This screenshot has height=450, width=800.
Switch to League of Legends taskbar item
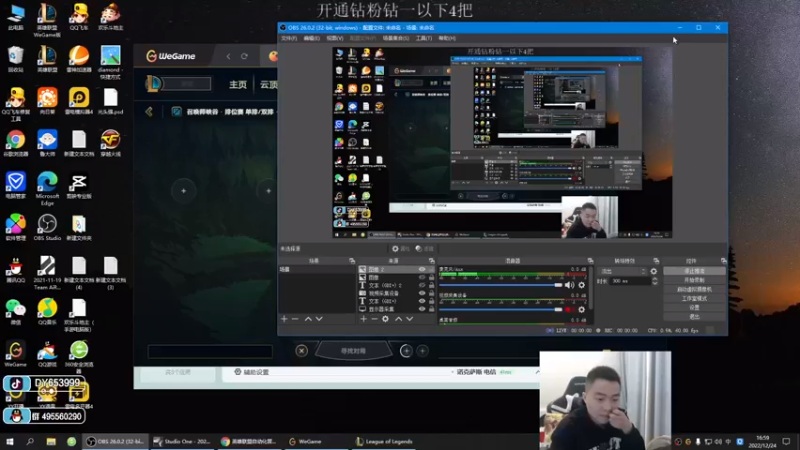[x=384, y=441]
